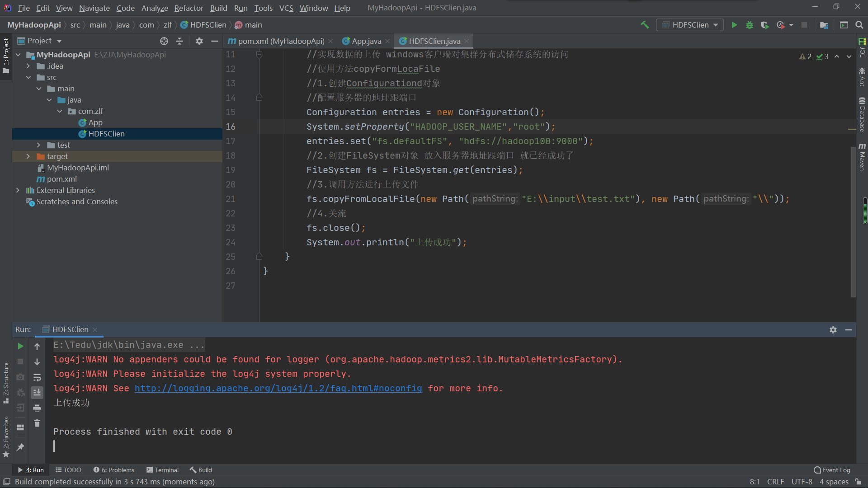Click the Debug bug icon
868x488 pixels.
[750, 25]
